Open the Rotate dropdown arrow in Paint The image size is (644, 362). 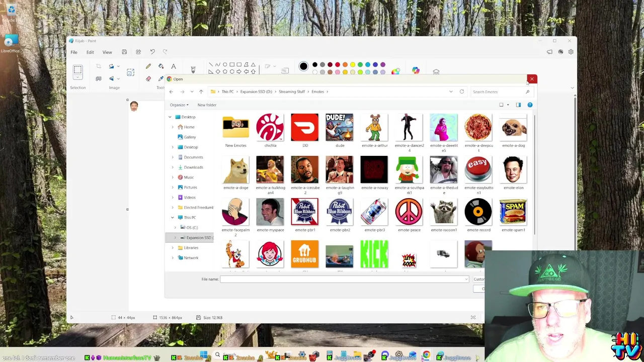(x=118, y=66)
